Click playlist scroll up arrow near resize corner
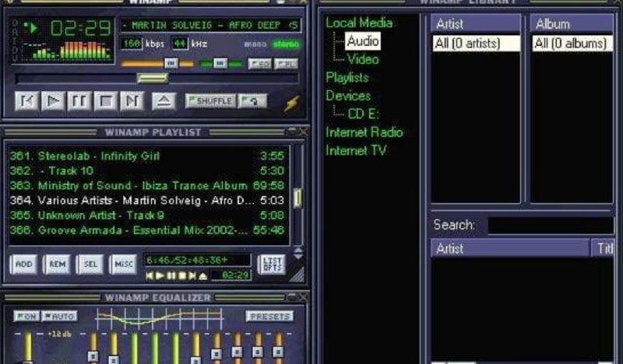 click(x=298, y=250)
